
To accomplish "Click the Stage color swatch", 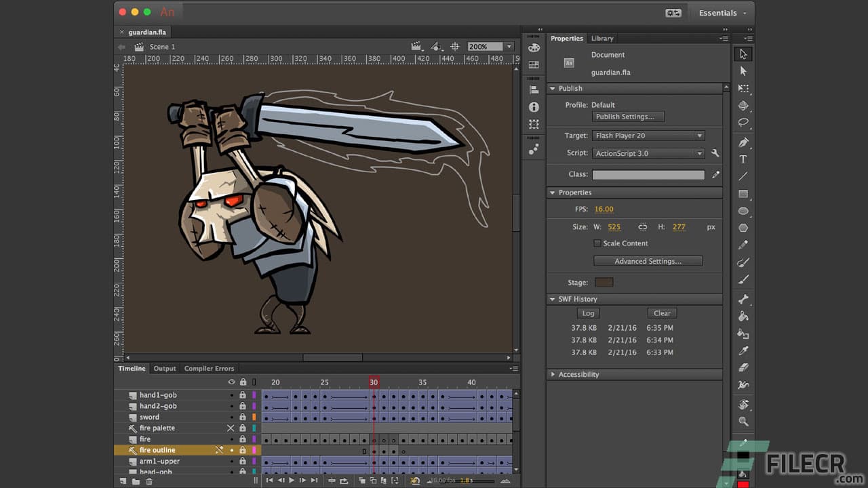I will click(604, 282).
